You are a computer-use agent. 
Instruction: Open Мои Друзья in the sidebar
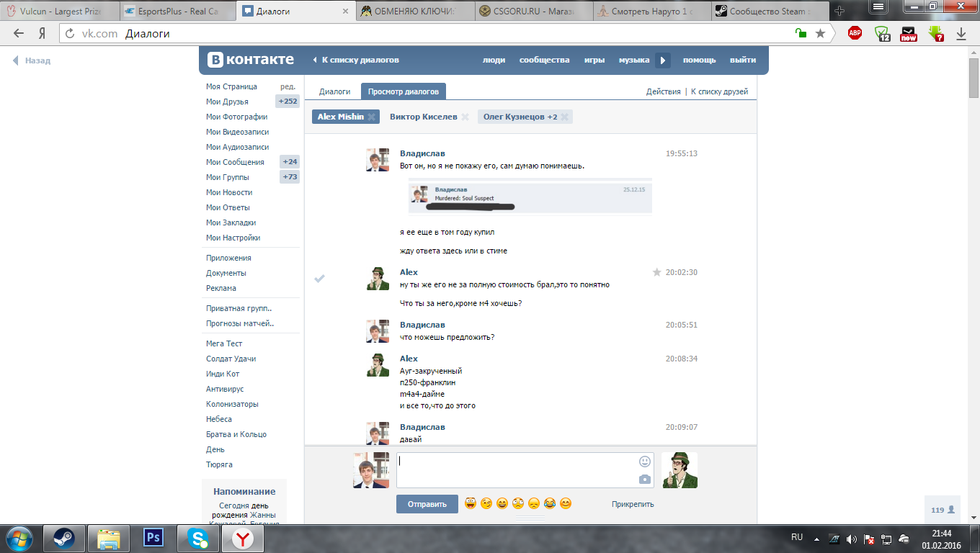coord(227,102)
